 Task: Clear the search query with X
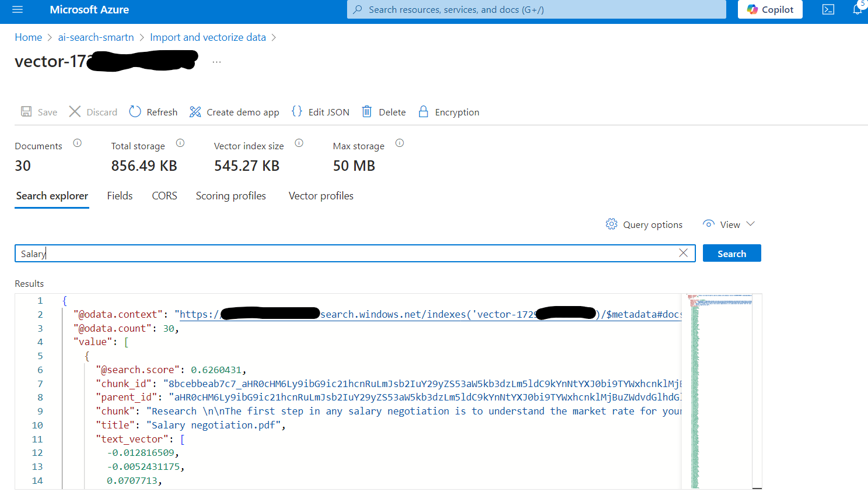(x=684, y=253)
